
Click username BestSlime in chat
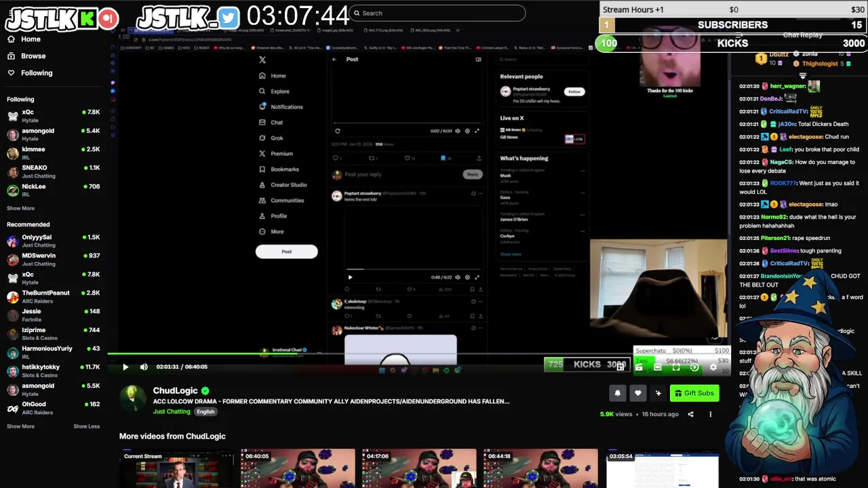point(783,251)
